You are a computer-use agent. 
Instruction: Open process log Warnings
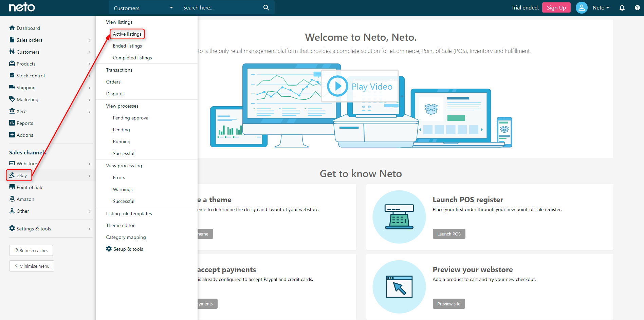coord(123,189)
